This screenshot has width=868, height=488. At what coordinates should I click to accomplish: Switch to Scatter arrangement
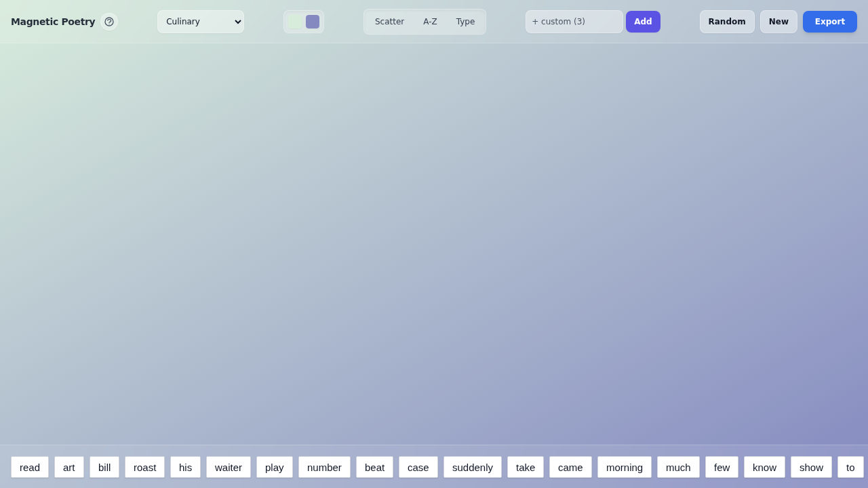coord(389,22)
